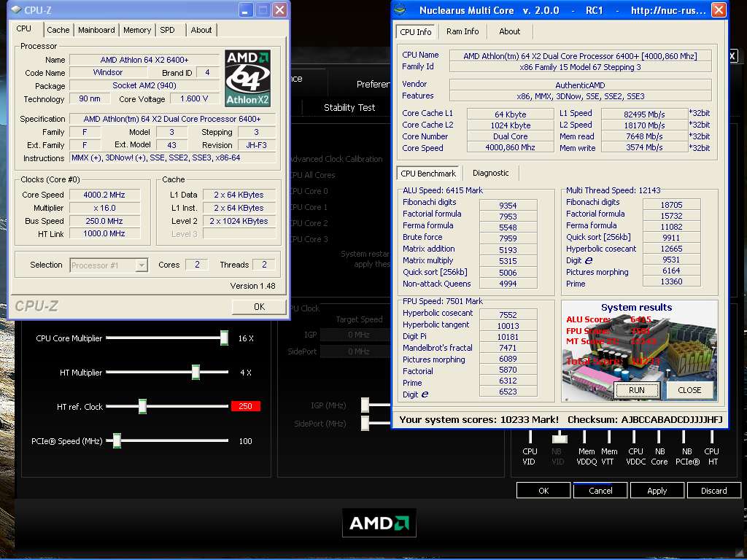Click the Fibonacci digits 9354 ALU score
This screenshot has width=747, height=560.
[x=508, y=206]
